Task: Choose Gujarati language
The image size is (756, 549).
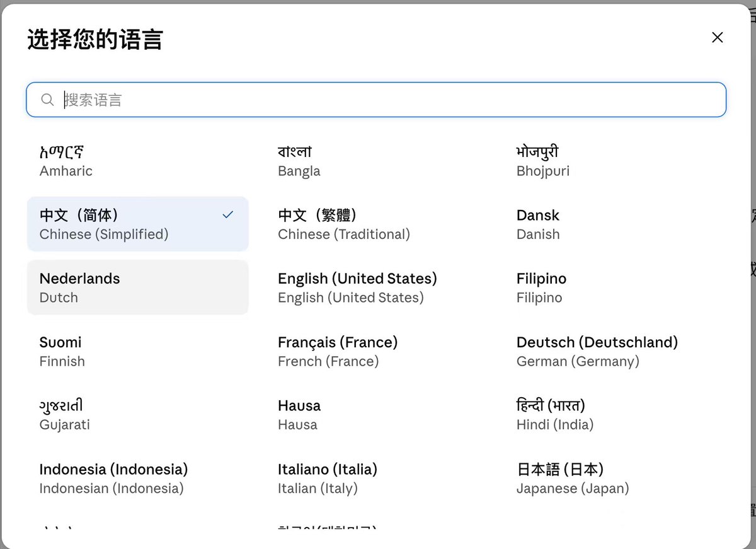Action: point(138,414)
